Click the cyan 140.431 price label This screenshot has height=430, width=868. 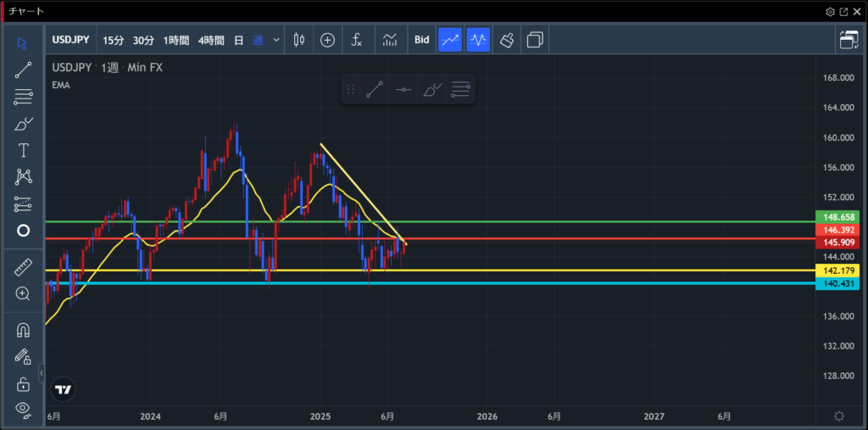coord(838,284)
